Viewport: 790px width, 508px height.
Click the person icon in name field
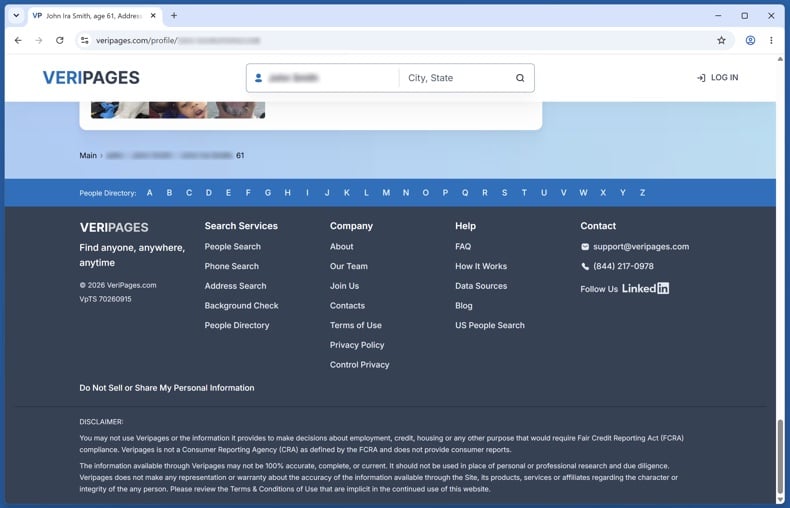[258, 78]
